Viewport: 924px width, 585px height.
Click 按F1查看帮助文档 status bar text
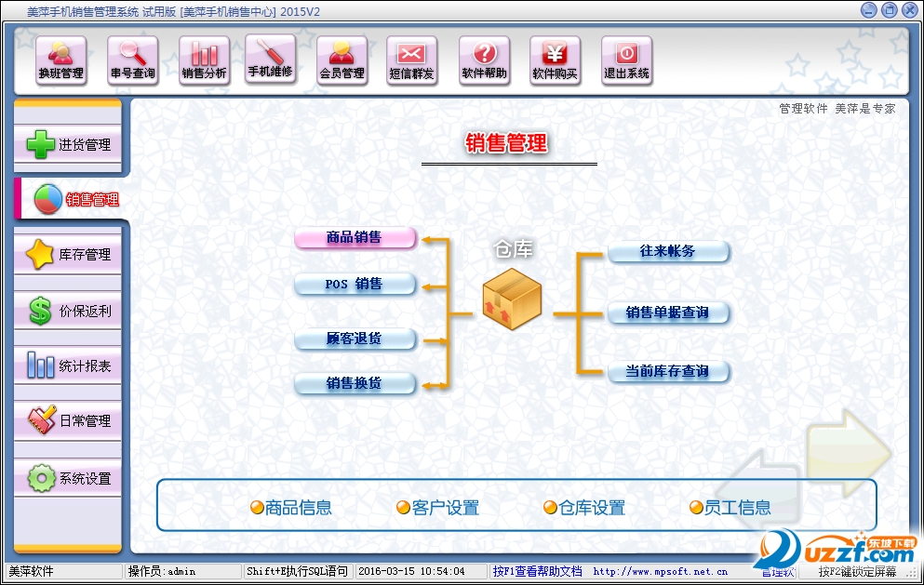538,571
